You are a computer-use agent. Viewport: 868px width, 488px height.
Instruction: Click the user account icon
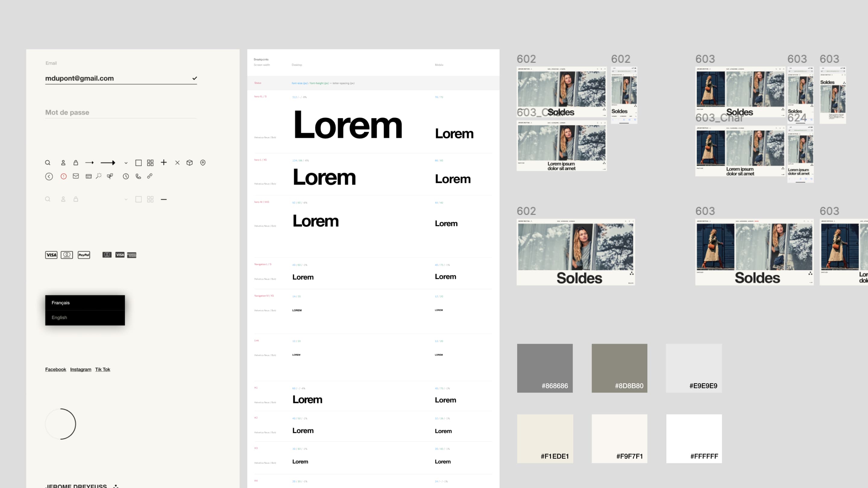coord(63,162)
